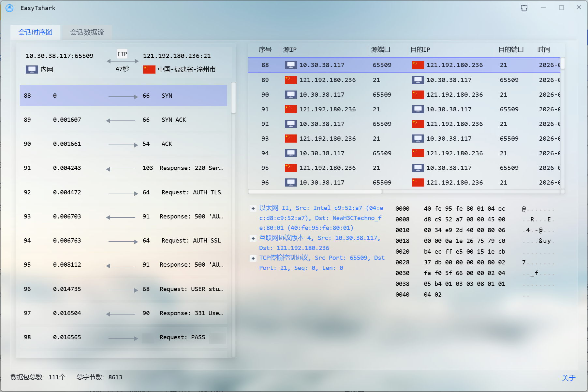Viewport: 588px width, 392px height.
Task: Select sequence row 96 Request: USER
Action: click(123, 289)
